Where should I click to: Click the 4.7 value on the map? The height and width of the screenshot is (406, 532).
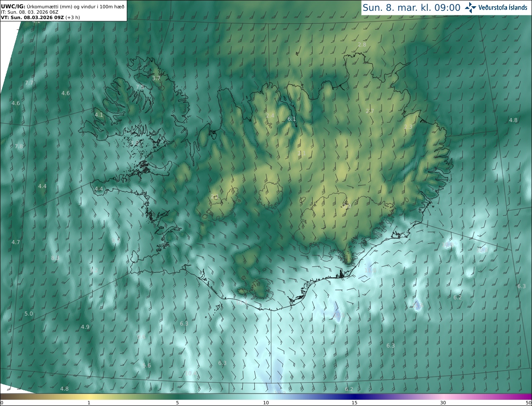16,242
